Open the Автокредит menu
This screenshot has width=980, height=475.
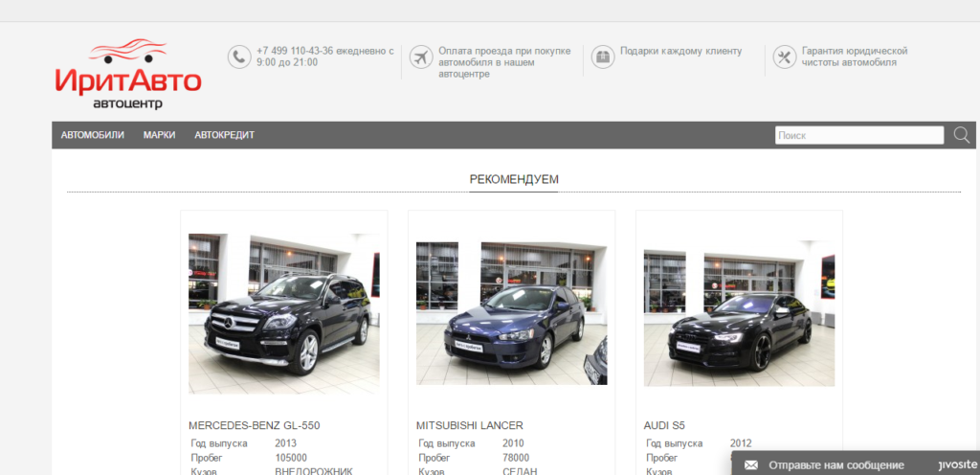(224, 135)
